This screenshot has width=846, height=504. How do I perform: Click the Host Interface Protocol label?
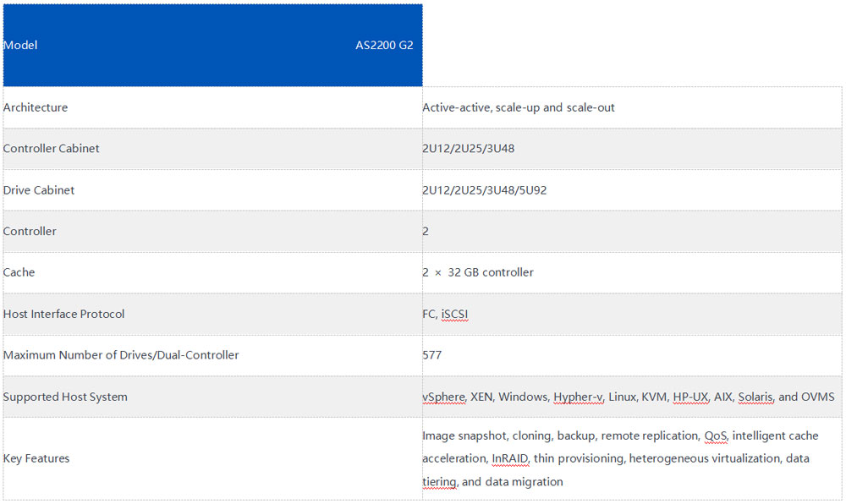coord(63,314)
